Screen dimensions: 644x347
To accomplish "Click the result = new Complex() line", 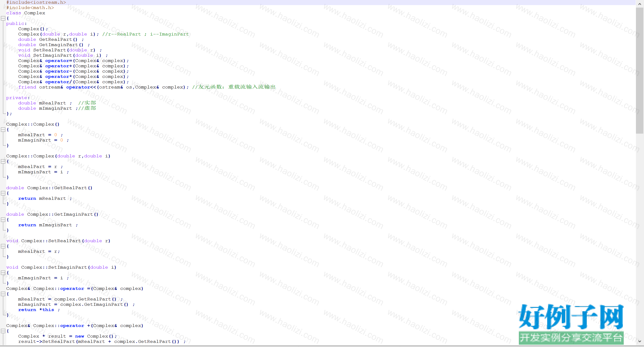I will pyautogui.click(x=67, y=336).
